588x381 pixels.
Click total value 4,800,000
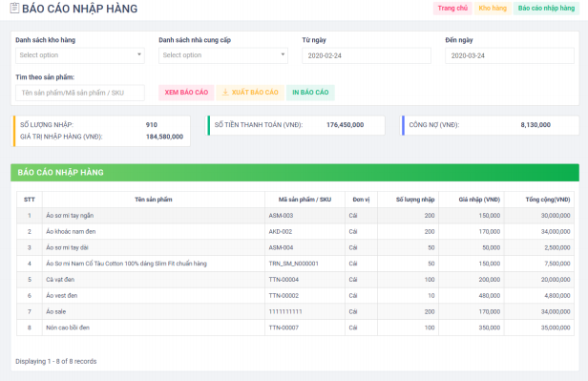[x=557, y=296]
